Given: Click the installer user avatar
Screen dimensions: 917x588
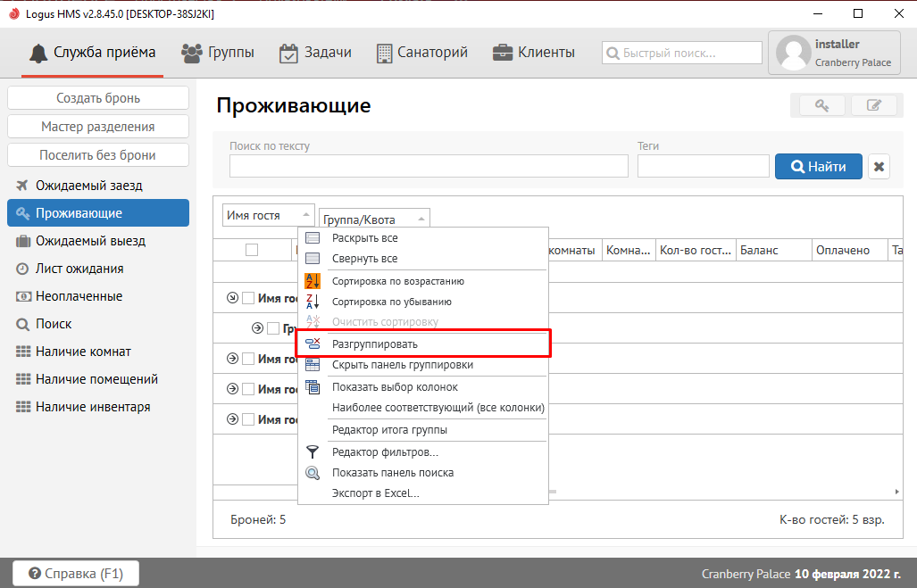Looking at the screenshot, I should 794,53.
